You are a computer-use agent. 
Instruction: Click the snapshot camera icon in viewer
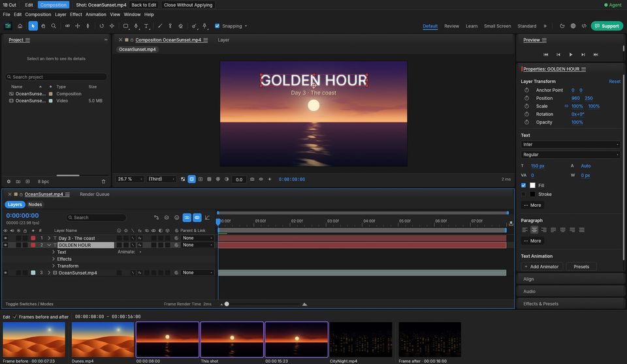point(252,179)
